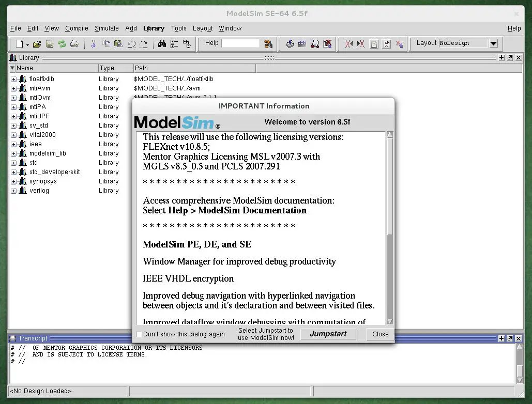The image size is (532, 404).
Task: Click the Layout NoDesign combo field
Action: tap(464, 43)
